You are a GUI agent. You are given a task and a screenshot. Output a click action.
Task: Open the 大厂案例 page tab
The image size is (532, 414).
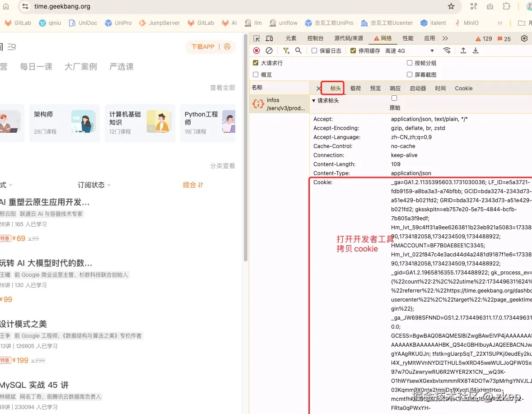(81, 67)
